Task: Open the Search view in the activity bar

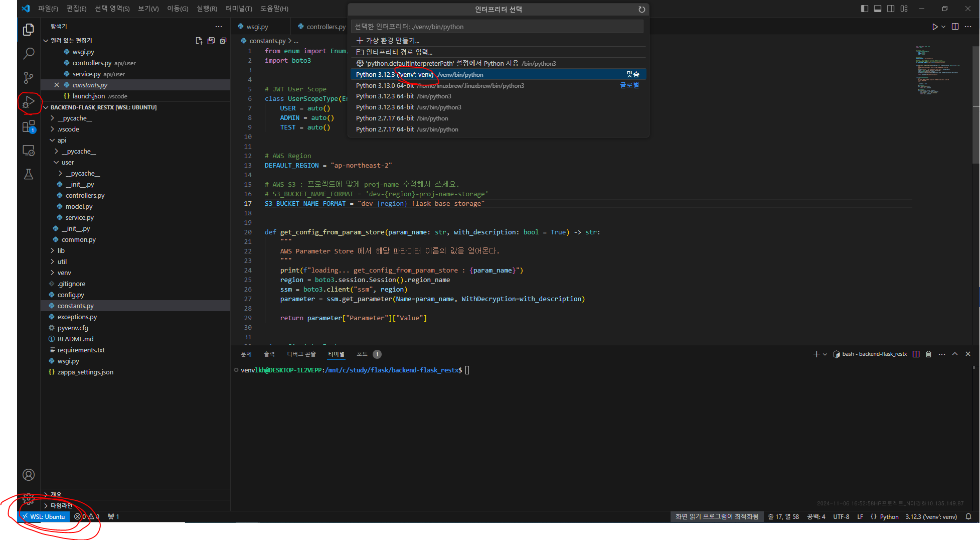Action: pyautogui.click(x=29, y=53)
